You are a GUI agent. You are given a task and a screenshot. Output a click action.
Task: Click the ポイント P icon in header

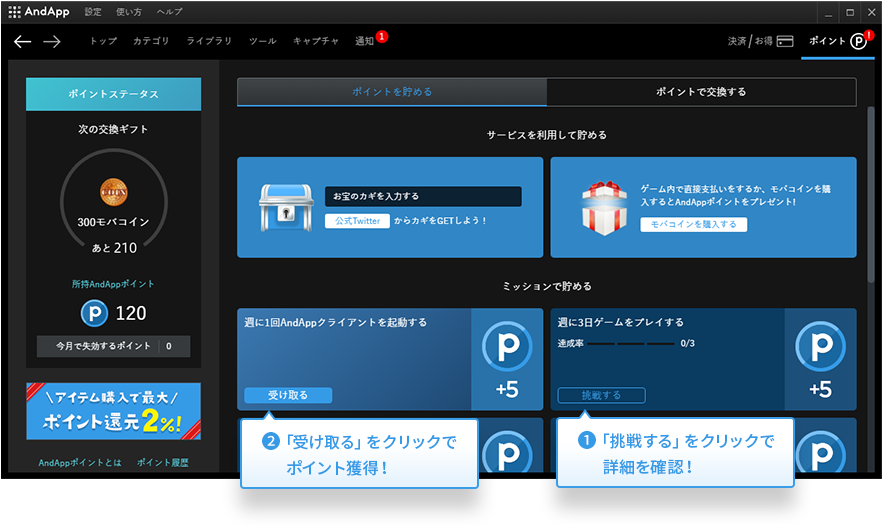pyautogui.click(x=859, y=41)
